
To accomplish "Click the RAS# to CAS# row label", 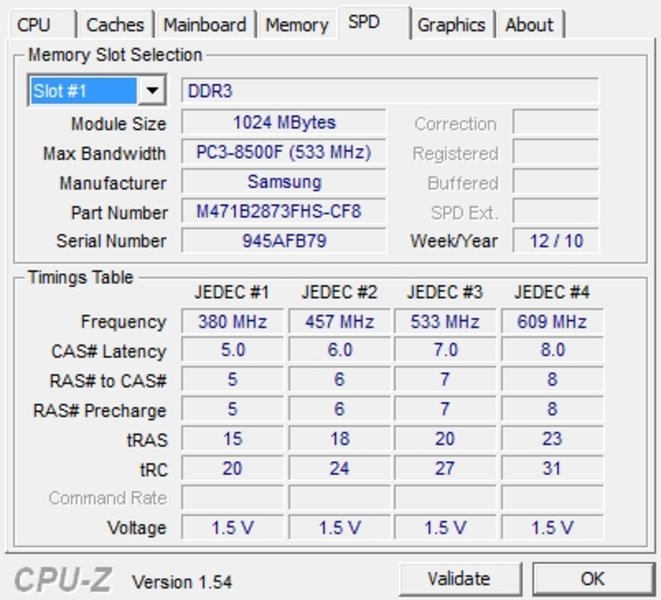I will click(108, 380).
